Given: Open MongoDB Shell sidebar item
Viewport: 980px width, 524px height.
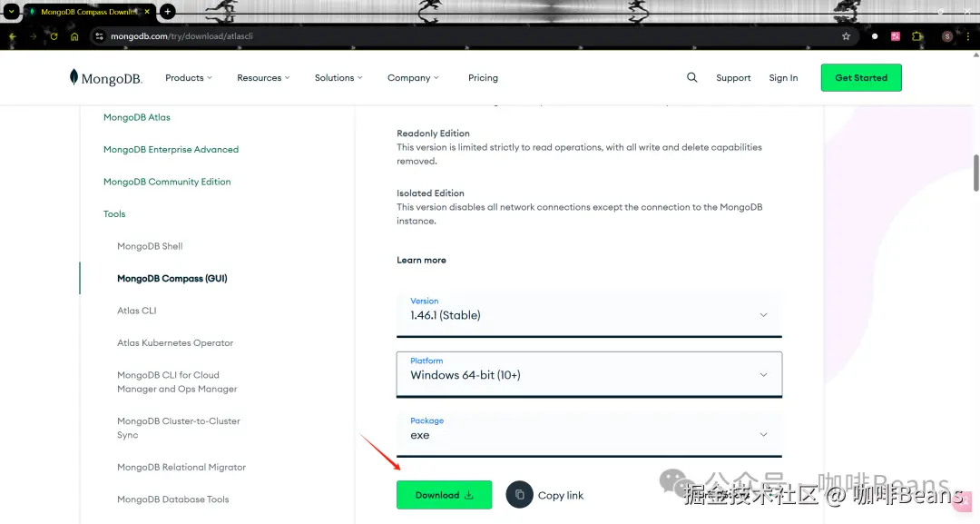Looking at the screenshot, I should pos(150,246).
